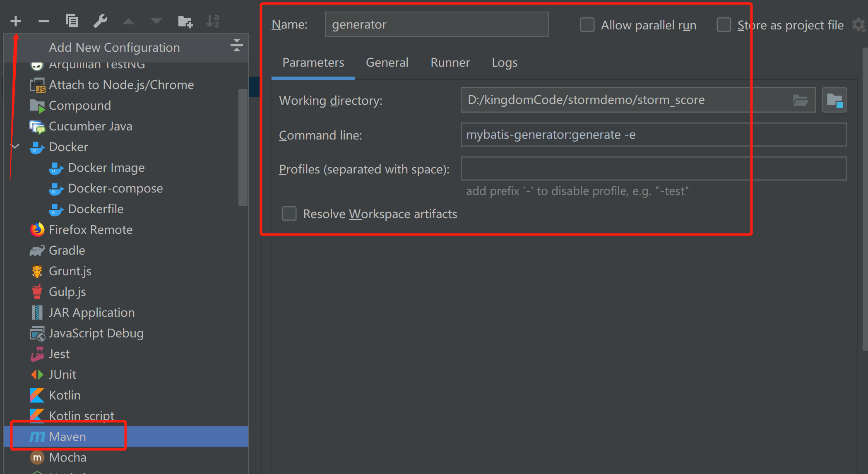This screenshot has height=474, width=868.
Task: Enable the Allow parallel run checkbox
Action: [587, 25]
